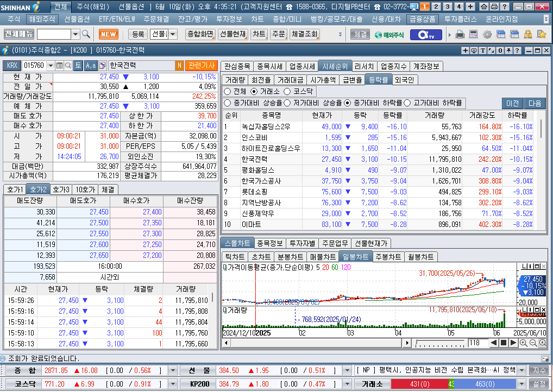Viewport: 553px width, 392px height.
Task: Select the 코스닥 radio button
Action: [x=287, y=92]
